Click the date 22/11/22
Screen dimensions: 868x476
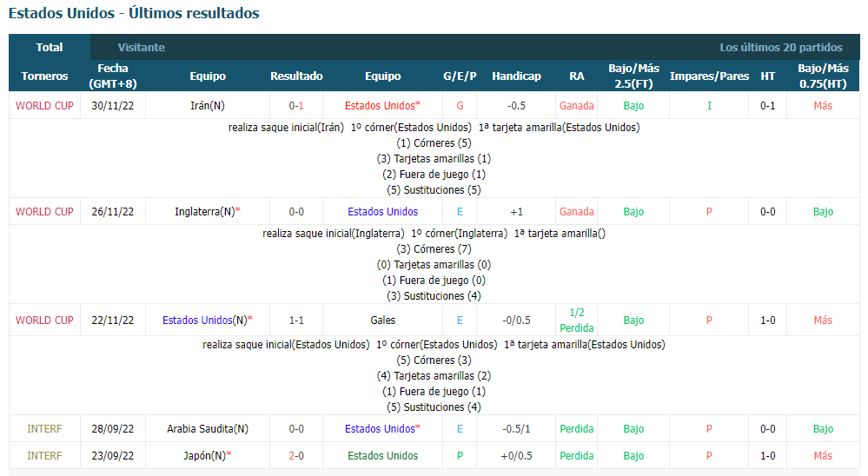113,320
